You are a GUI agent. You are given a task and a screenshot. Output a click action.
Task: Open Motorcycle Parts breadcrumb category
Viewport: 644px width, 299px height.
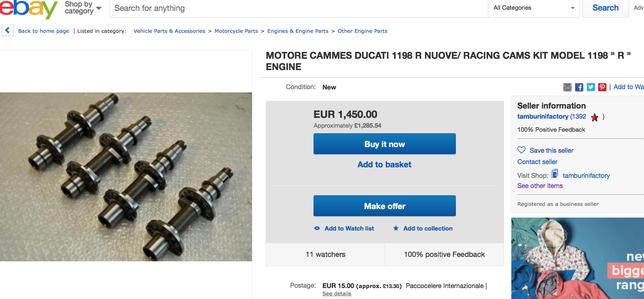coord(236,31)
